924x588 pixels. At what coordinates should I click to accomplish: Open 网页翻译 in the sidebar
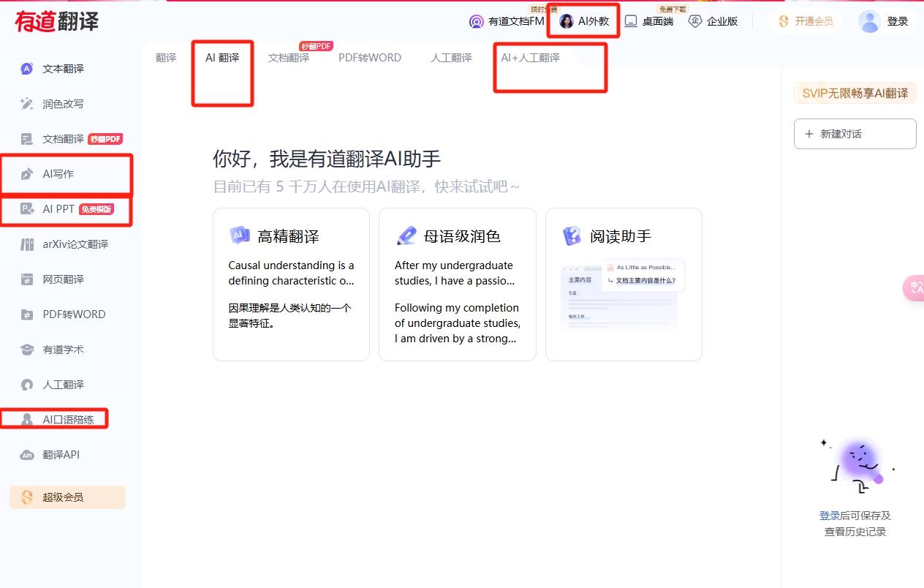coord(63,279)
